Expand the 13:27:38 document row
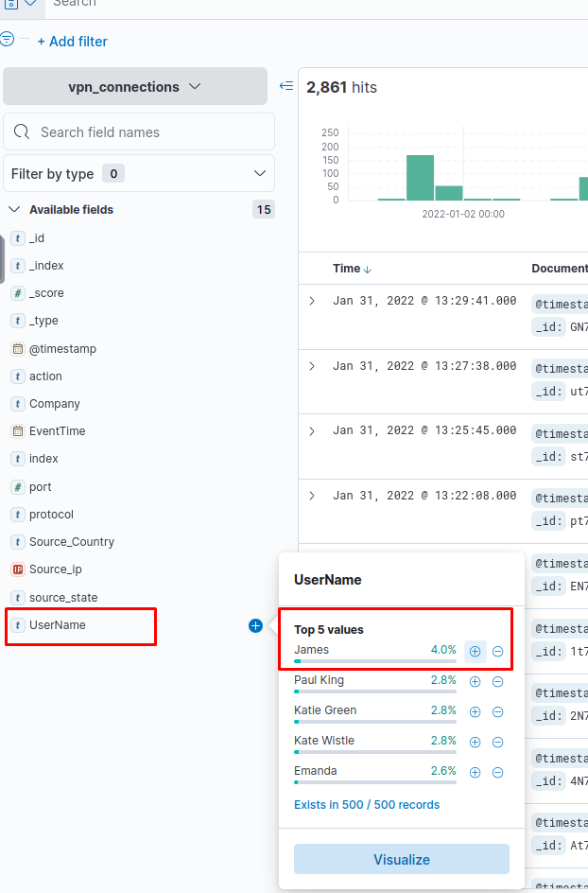 312,366
